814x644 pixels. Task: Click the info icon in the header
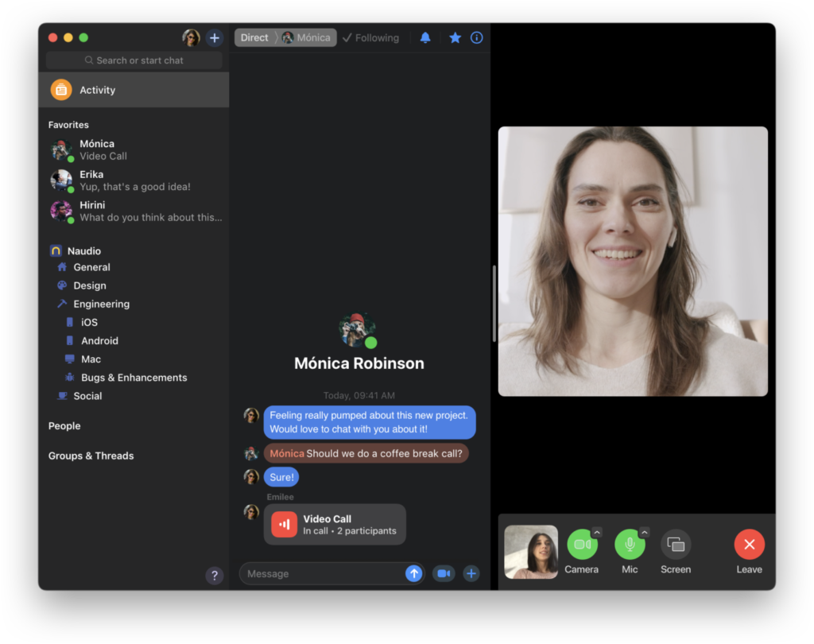tap(476, 37)
